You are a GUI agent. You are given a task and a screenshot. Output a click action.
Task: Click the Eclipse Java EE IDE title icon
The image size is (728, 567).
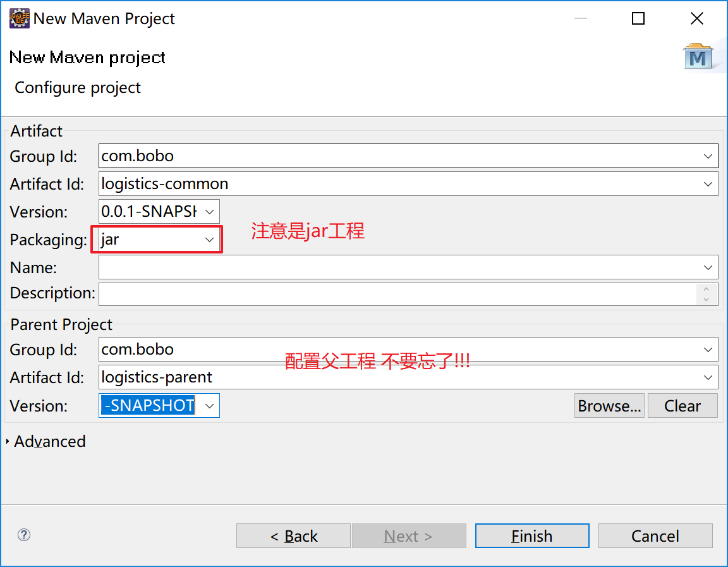pos(19,18)
